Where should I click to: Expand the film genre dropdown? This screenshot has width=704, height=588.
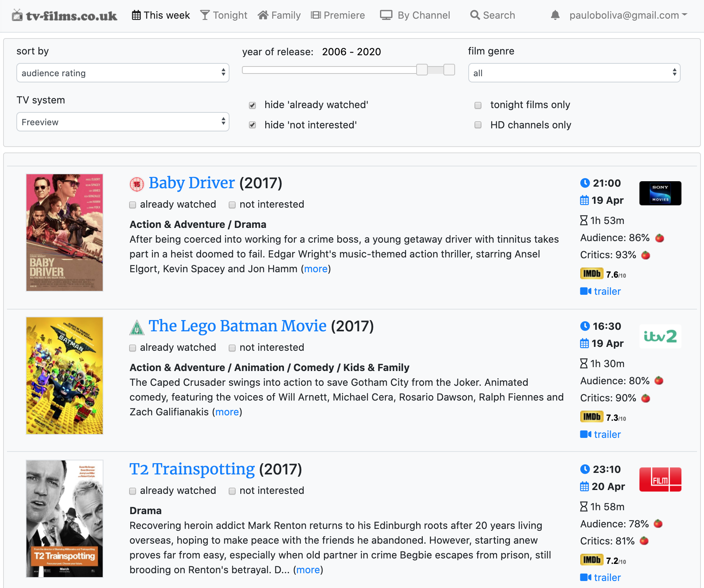pos(574,73)
